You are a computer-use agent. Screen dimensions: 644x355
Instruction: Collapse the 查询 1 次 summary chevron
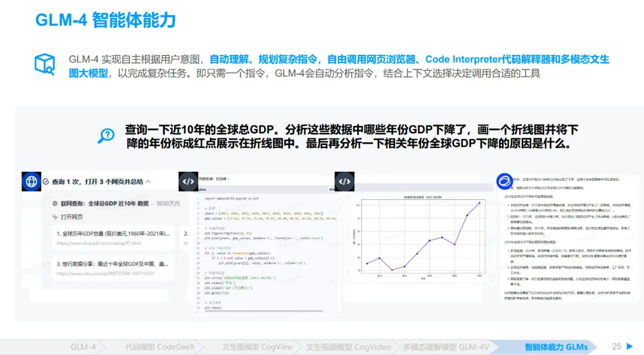148,181
